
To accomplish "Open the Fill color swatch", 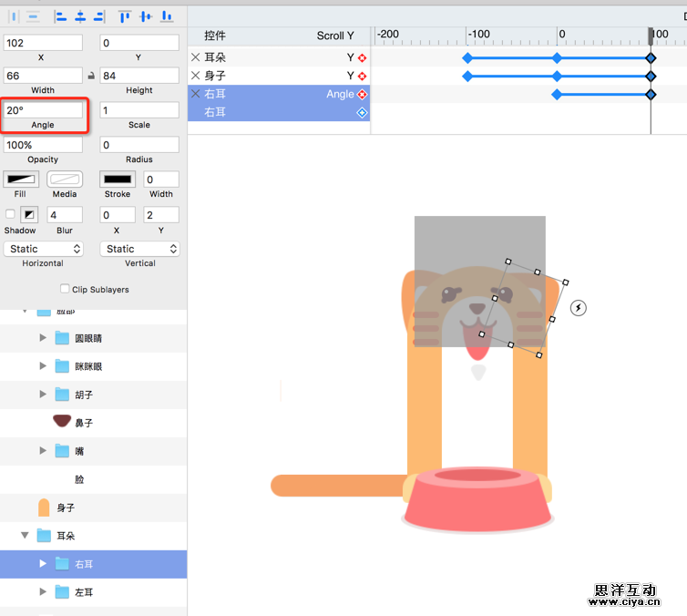I will click(21, 180).
